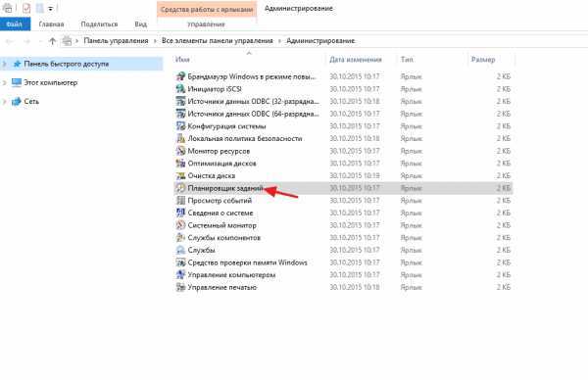This screenshot has height=380, width=588.
Task: Select the Сведения о системе file name
Action: point(220,213)
